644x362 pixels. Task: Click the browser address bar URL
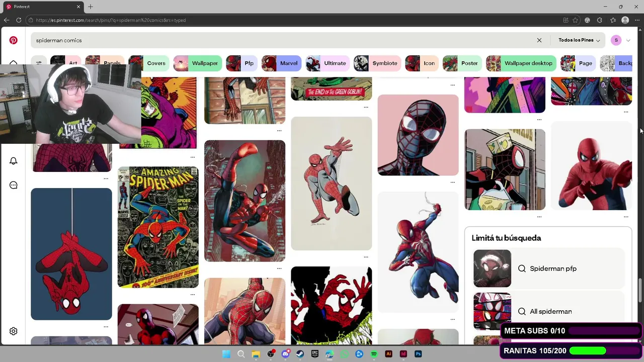pos(111,20)
